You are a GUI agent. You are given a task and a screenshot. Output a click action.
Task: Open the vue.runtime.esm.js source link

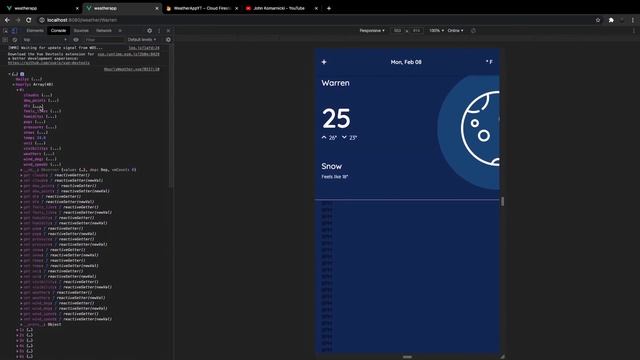(128, 54)
